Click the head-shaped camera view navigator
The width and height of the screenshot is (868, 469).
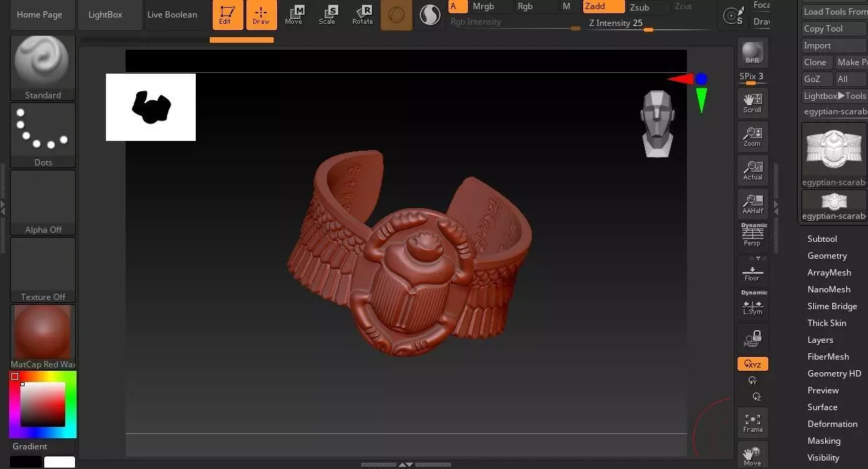[x=658, y=123]
